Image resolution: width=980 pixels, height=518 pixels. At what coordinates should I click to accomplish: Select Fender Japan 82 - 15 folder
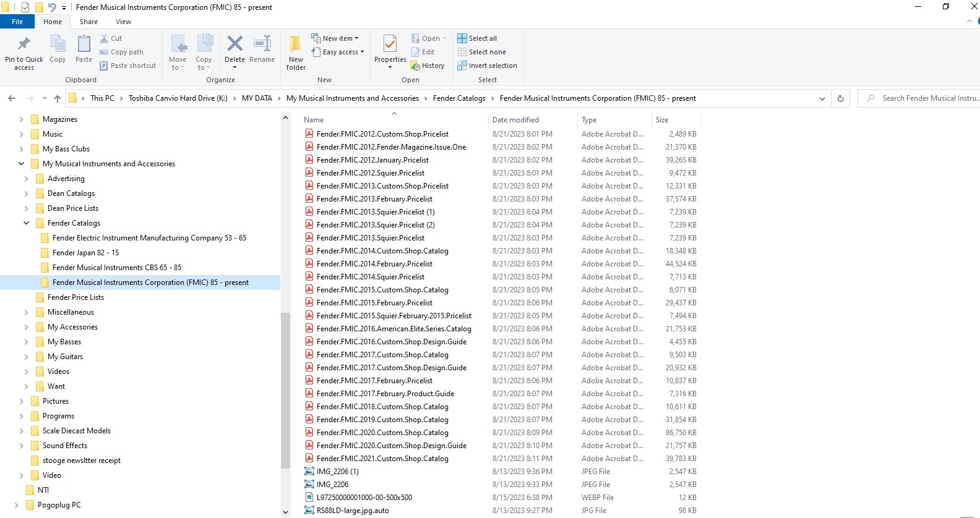[x=85, y=253]
